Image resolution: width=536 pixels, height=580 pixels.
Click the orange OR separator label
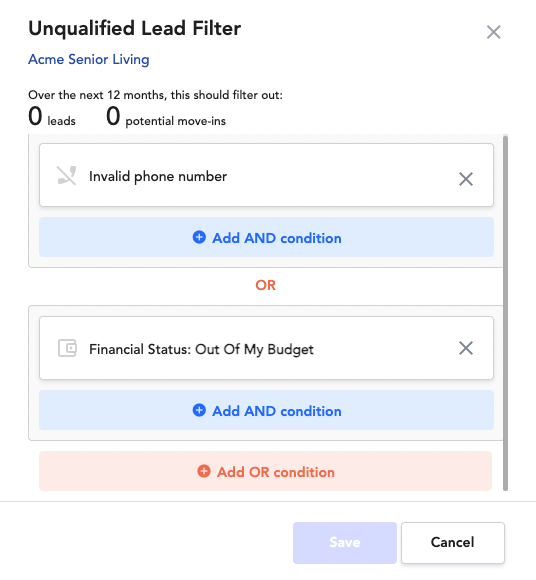[266, 285]
